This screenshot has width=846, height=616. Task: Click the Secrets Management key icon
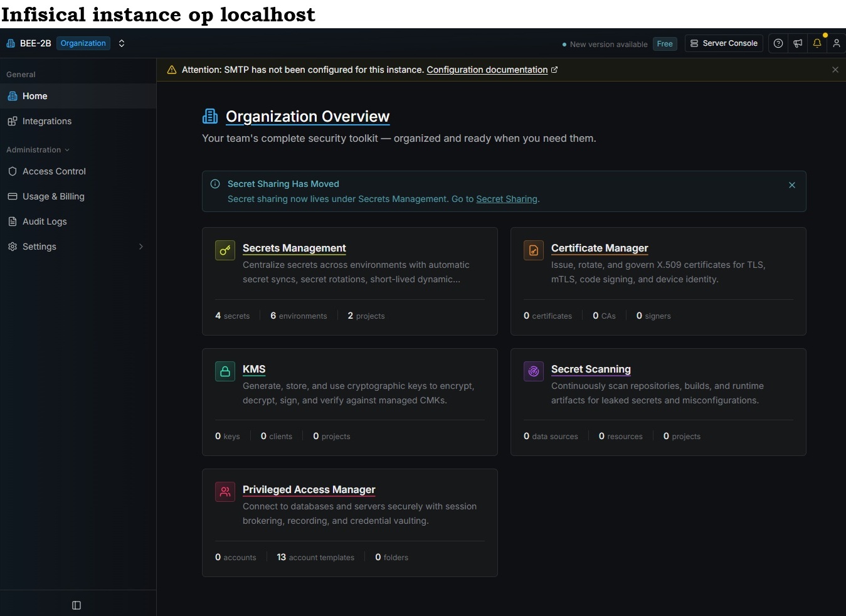coord(225,250)
